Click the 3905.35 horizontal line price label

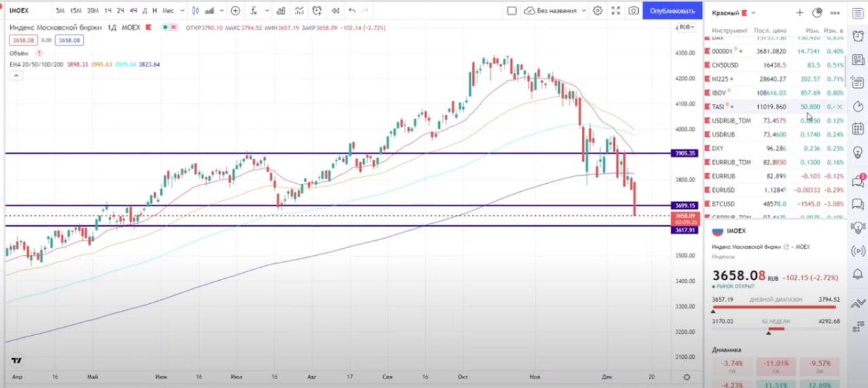point(684,153)
